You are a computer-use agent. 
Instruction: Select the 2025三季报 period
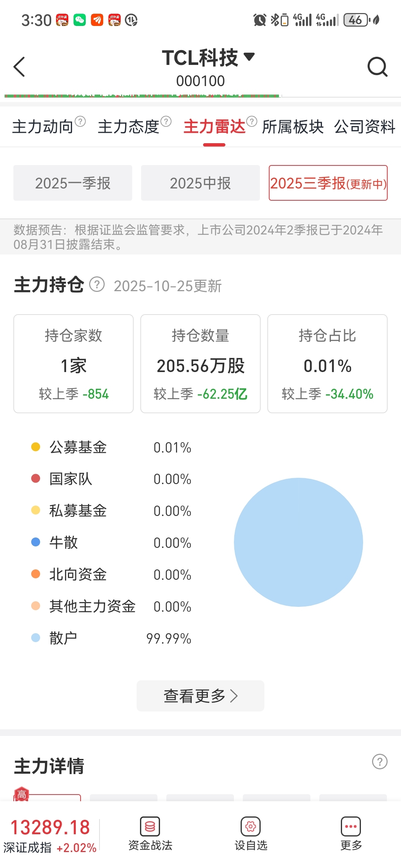coord(328,183)
